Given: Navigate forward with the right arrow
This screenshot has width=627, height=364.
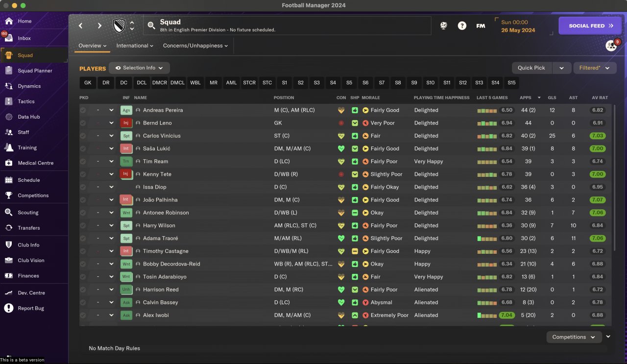Looking at the screenshot, I should click(99, 26).
